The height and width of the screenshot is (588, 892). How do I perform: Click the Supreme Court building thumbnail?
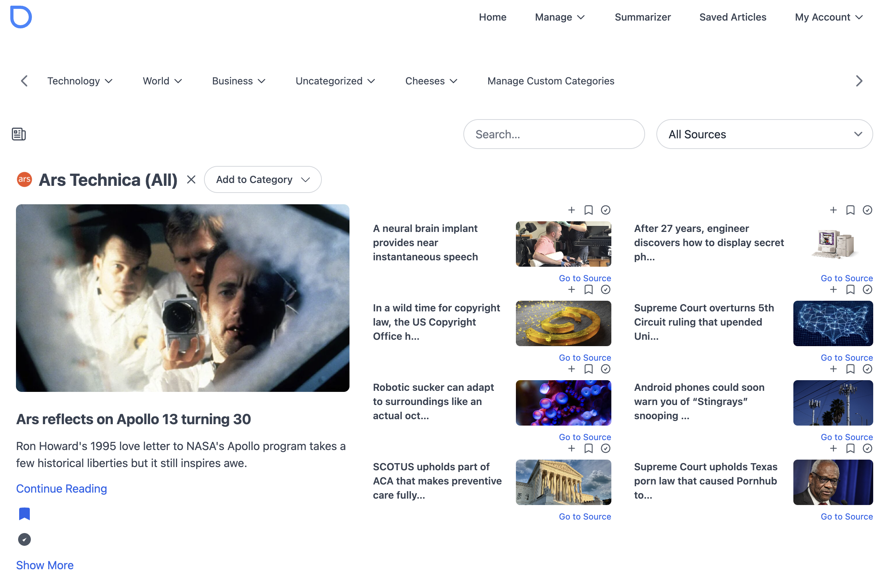[563, 483]
